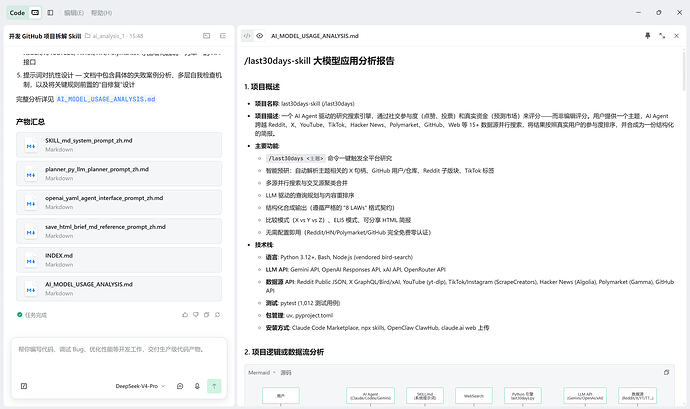The height and width of the screenshot is (409, 690).
Task: Click the chat bubble icon next to model selector
Action: click(x=180, y=386)
